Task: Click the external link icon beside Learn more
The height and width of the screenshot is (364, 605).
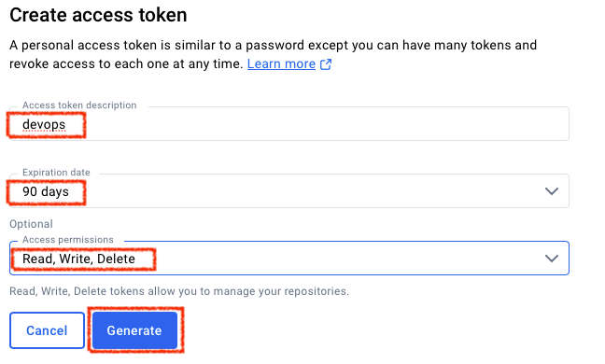Action: [326, 64]
